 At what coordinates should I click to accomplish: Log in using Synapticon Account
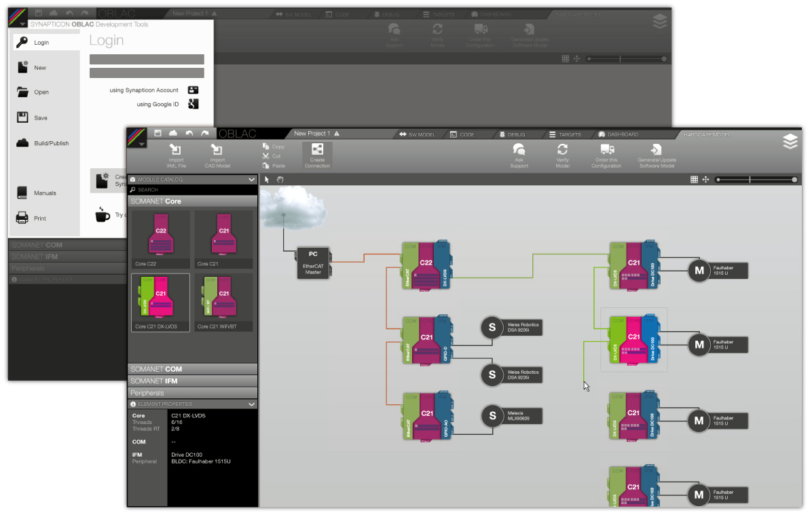pos(154,90)
